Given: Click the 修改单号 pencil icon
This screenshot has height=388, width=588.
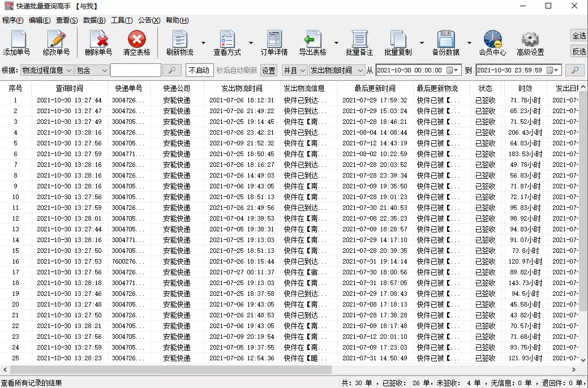Looking at the screenshot, I should click(x=56, y=39).
